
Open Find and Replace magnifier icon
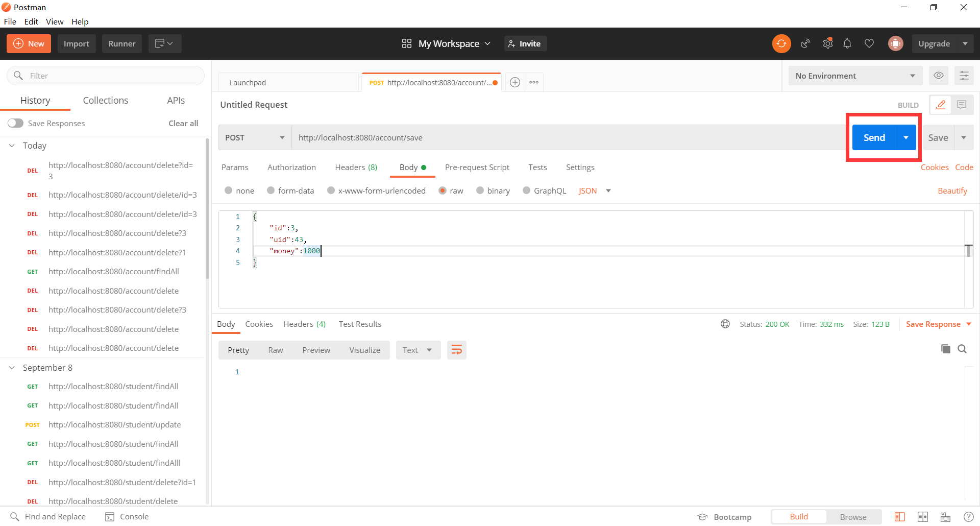click(x=15, y=517)
